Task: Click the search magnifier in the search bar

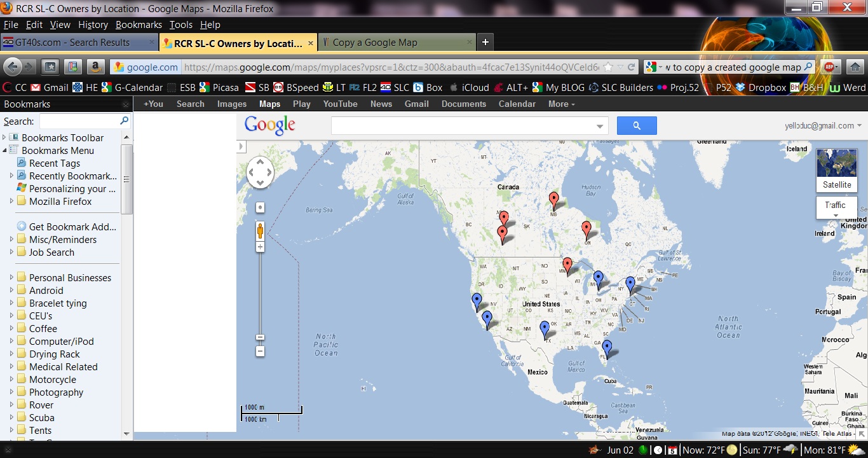Action: tap(808, 67)
